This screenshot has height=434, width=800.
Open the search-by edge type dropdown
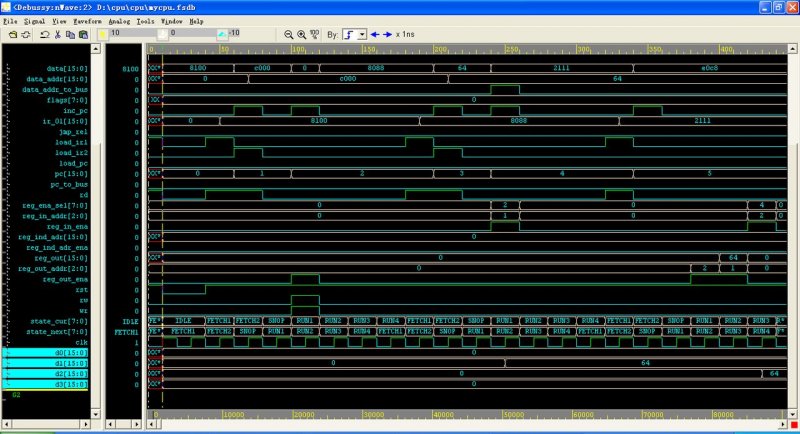(362, 35)
